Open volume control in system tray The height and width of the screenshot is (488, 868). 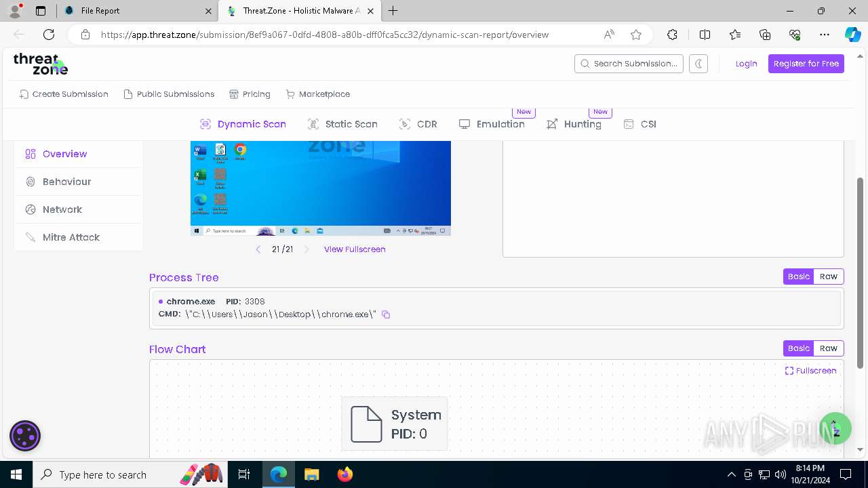[781, 474]
